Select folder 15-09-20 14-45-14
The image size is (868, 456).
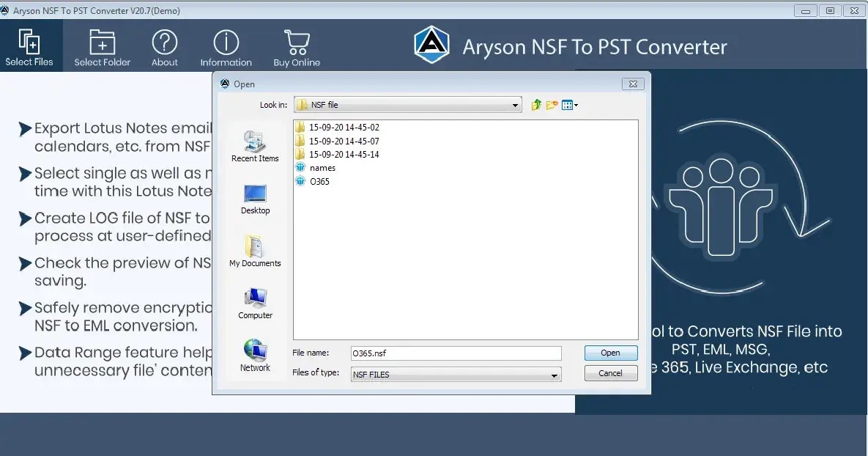pos(337,154)
